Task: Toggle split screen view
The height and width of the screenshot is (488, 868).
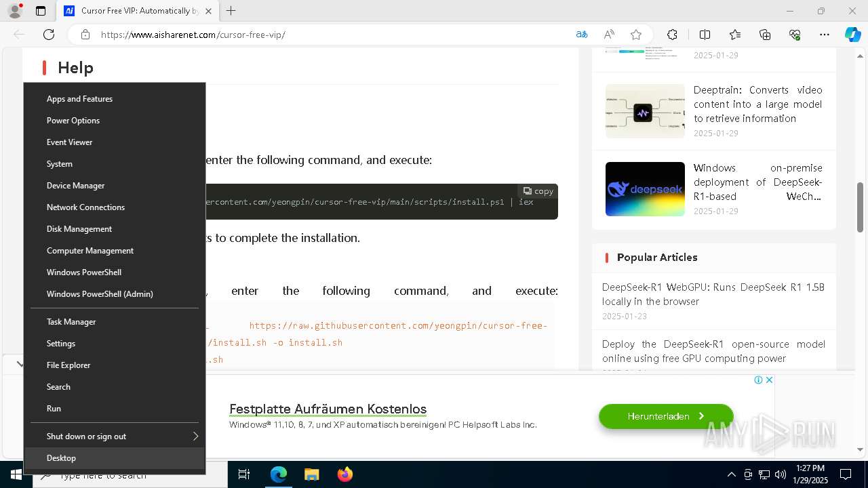Action: pyautogui.click(x=705, y=35)
